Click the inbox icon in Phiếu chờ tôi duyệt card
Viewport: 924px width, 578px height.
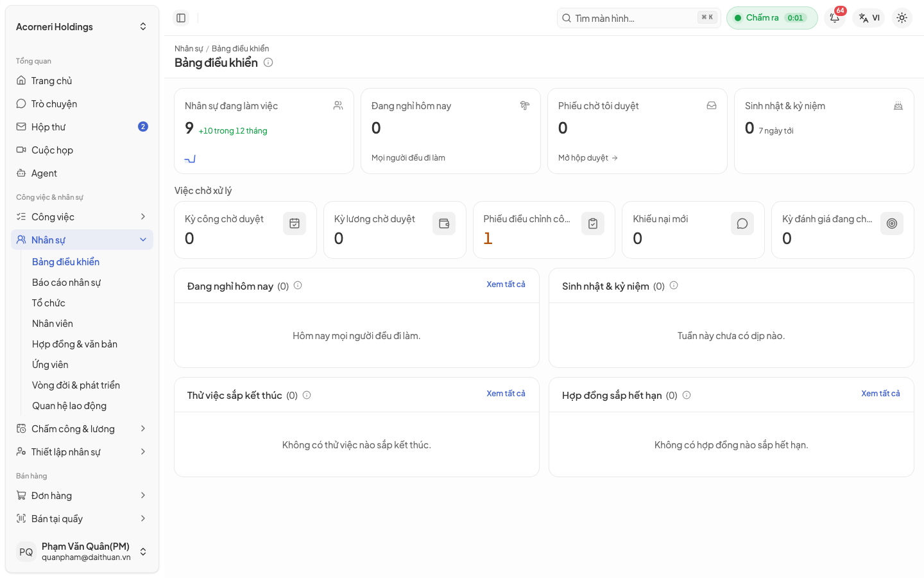coord(712,105)
